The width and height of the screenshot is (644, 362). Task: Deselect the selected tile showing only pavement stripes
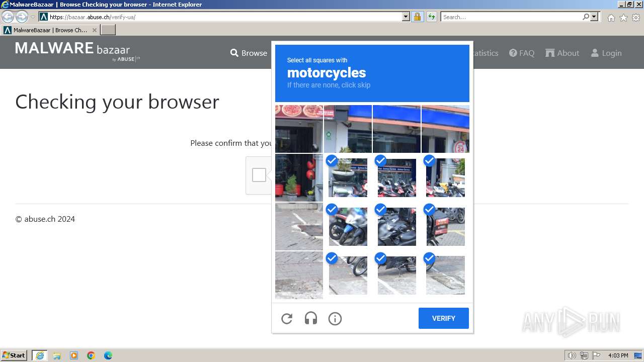[x=445, y=275]
